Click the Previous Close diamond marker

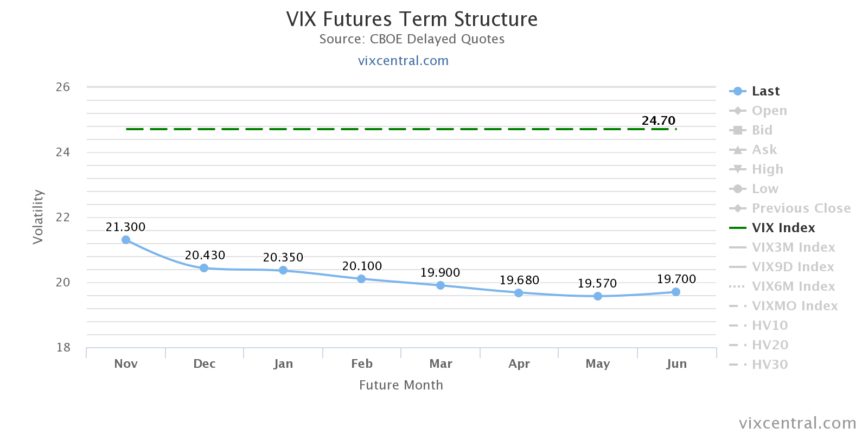coord(737,208)
